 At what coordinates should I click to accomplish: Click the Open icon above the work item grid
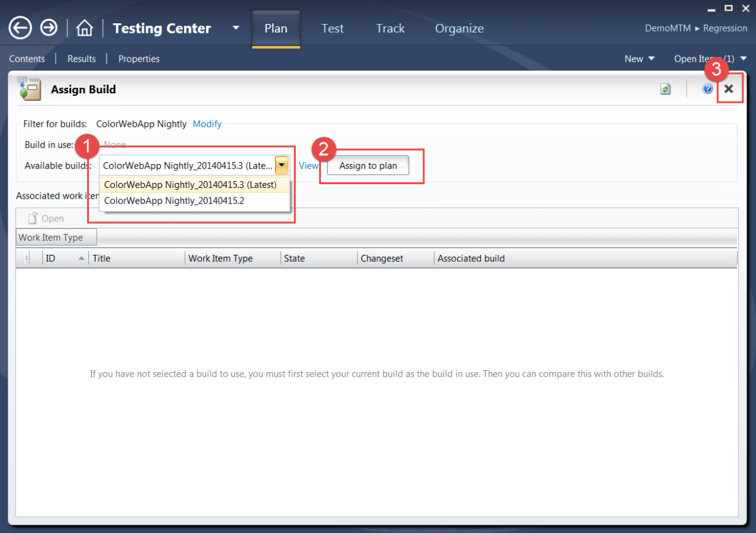44,218
